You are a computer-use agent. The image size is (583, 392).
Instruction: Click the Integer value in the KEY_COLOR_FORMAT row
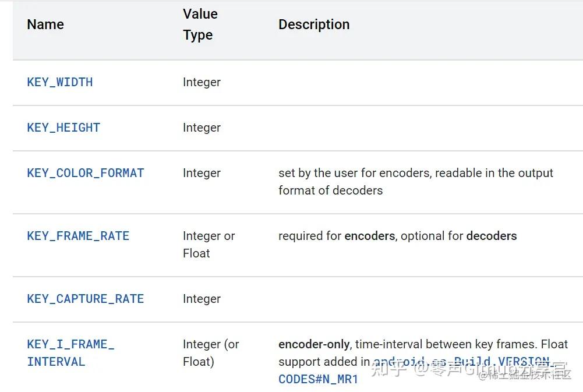coord(202,173)
